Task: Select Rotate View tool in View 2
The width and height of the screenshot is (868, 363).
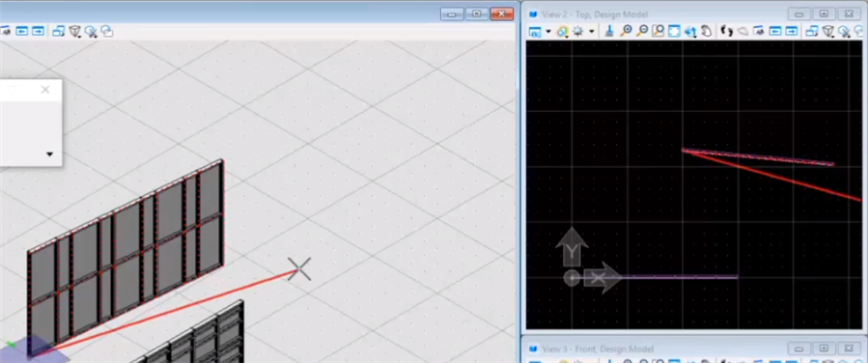Action: 689,31
